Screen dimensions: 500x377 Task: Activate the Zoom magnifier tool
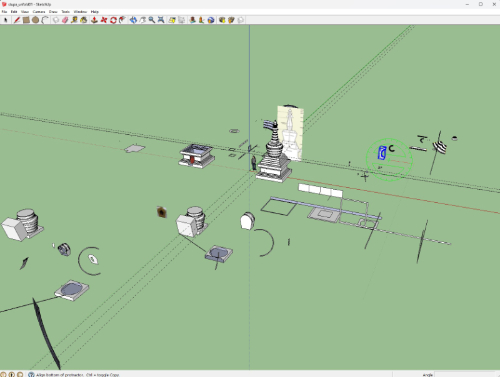point(152,20)
